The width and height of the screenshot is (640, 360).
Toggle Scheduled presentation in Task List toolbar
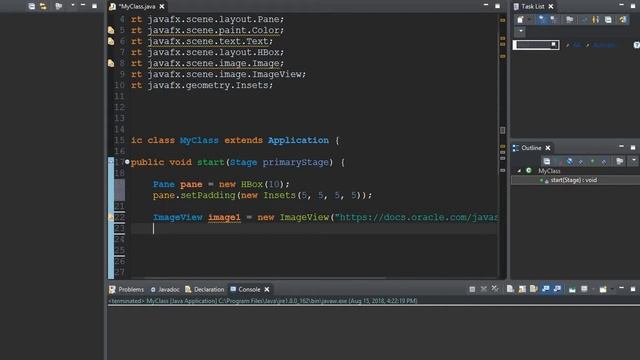[553, 20]
